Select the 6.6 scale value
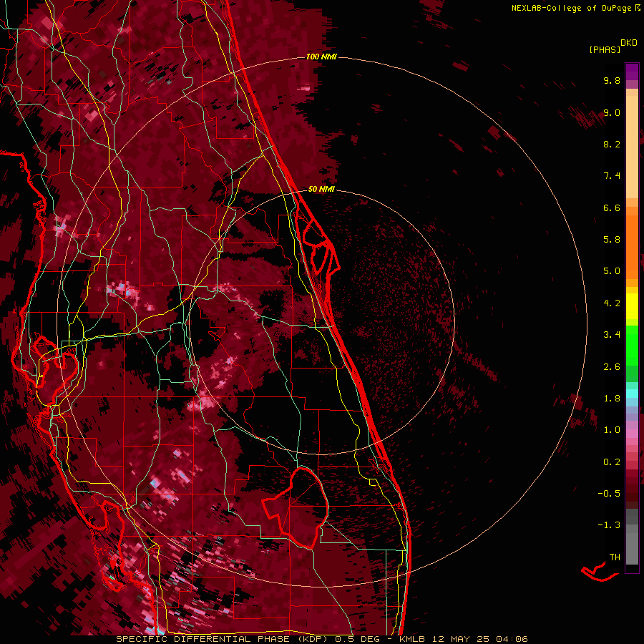This screenshot has width=644, height=644. point(612,208)
